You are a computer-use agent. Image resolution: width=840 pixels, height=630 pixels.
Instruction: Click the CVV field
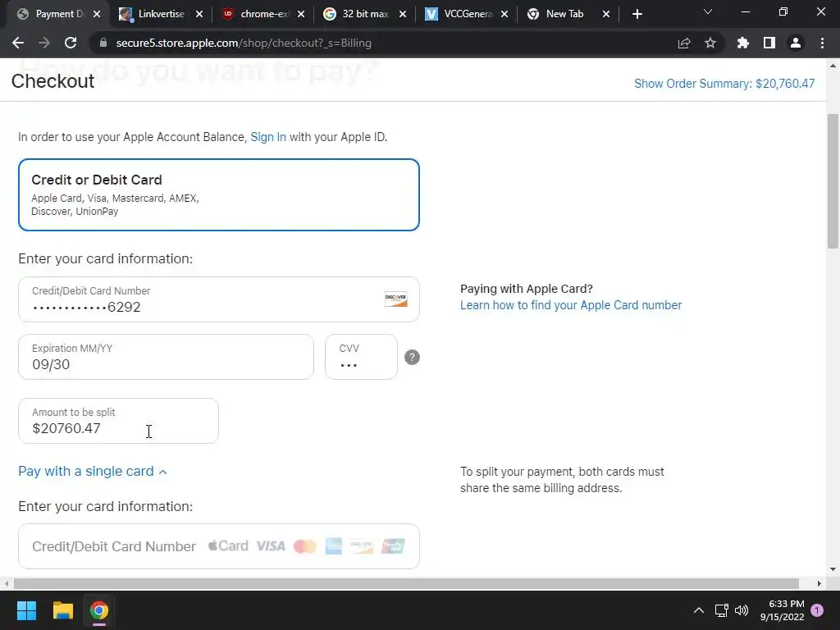click(361, 357)
